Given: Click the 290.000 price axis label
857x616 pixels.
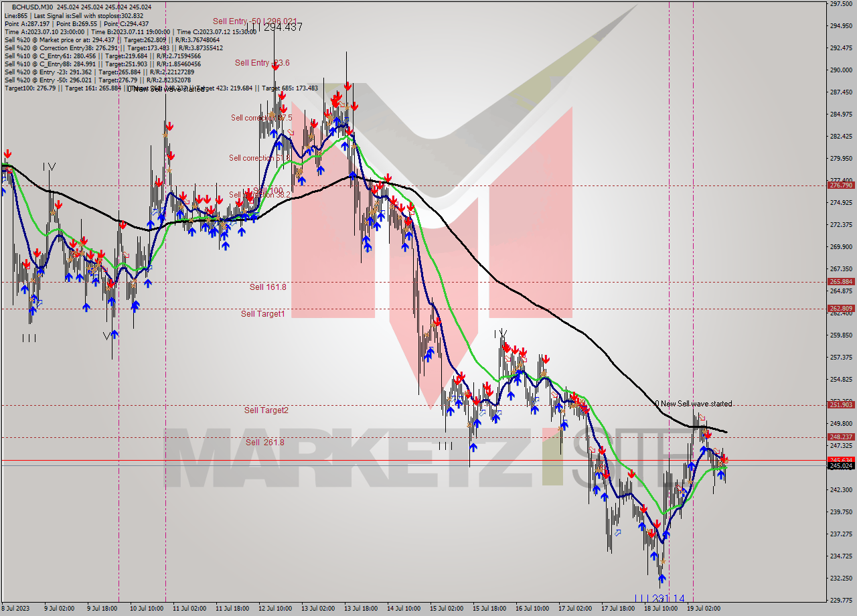Looking at the screenshot, I should point(841,70).
